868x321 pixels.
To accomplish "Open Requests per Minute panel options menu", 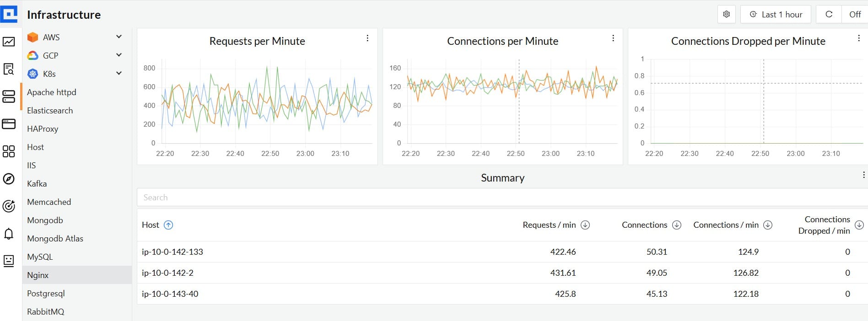I will pos(367,38).
